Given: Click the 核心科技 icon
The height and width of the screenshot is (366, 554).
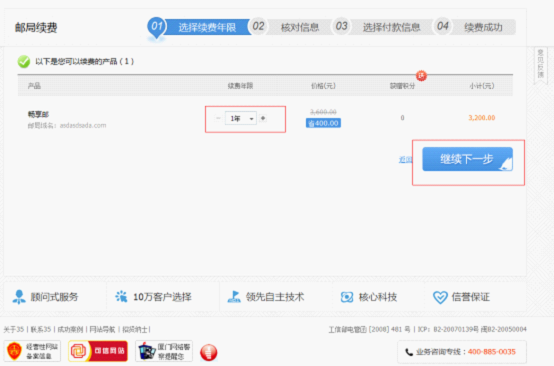Looking at the screenshot, I should pyautogui.click(x=347, y=297).
